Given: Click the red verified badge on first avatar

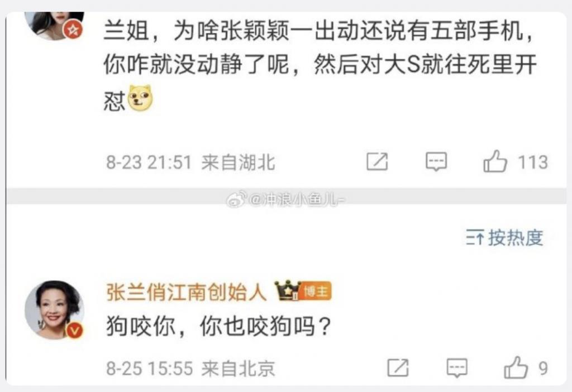Looking at the screenshot, I should pyautogui.click(x=73, y=29).
